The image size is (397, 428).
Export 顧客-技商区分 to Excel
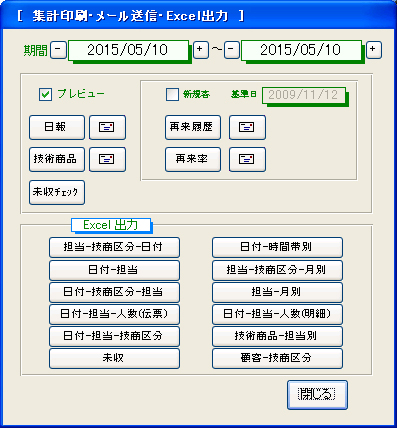[x=277, y=358]
